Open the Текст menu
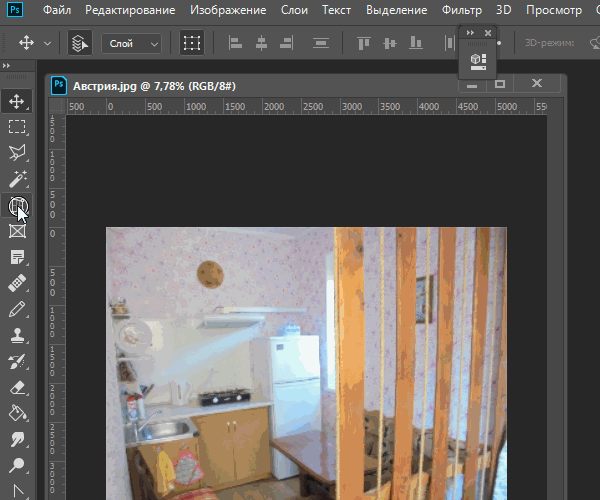The image size is (600, 500). coord(336,10)
